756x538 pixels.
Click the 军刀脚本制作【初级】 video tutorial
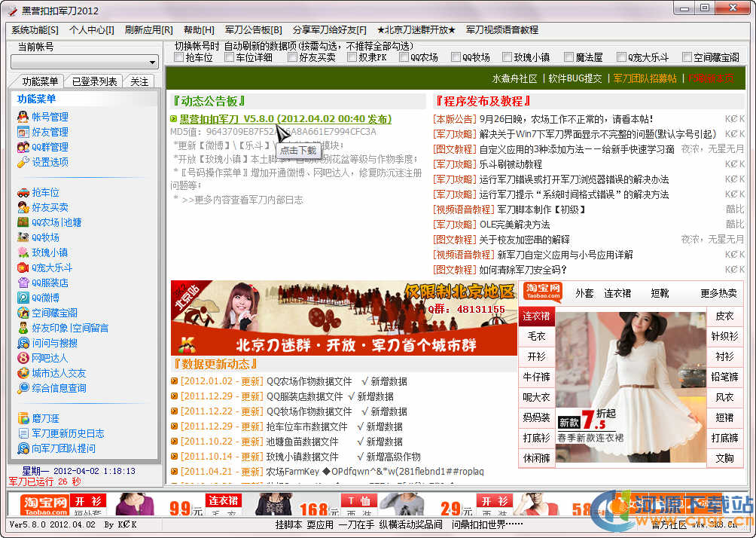[541, 209]
